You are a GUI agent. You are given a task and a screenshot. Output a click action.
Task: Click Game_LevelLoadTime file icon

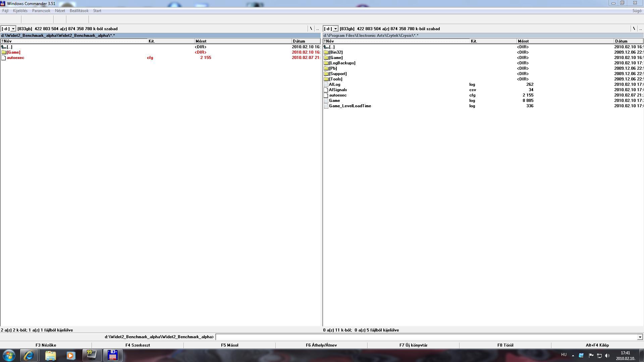pos(326,106)
